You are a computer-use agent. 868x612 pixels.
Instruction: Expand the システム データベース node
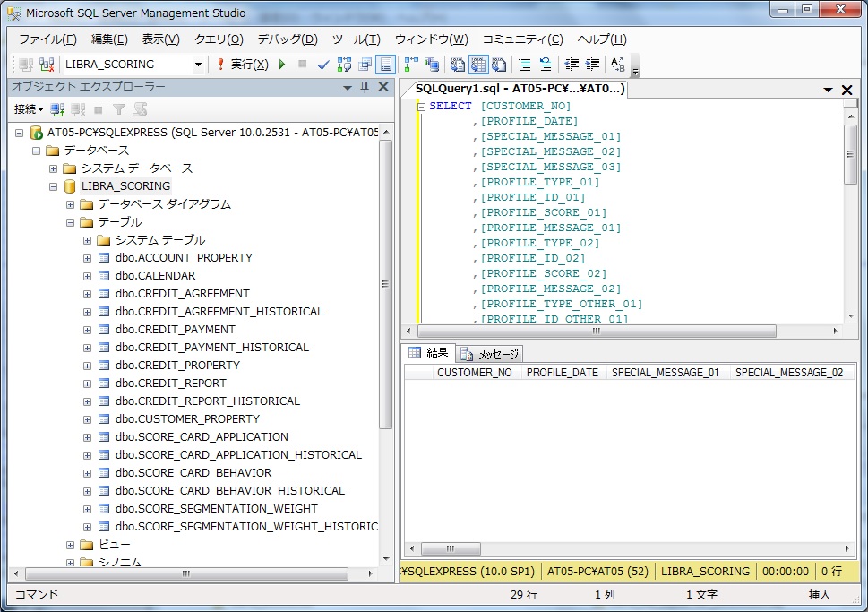click(x=53, y=169)
